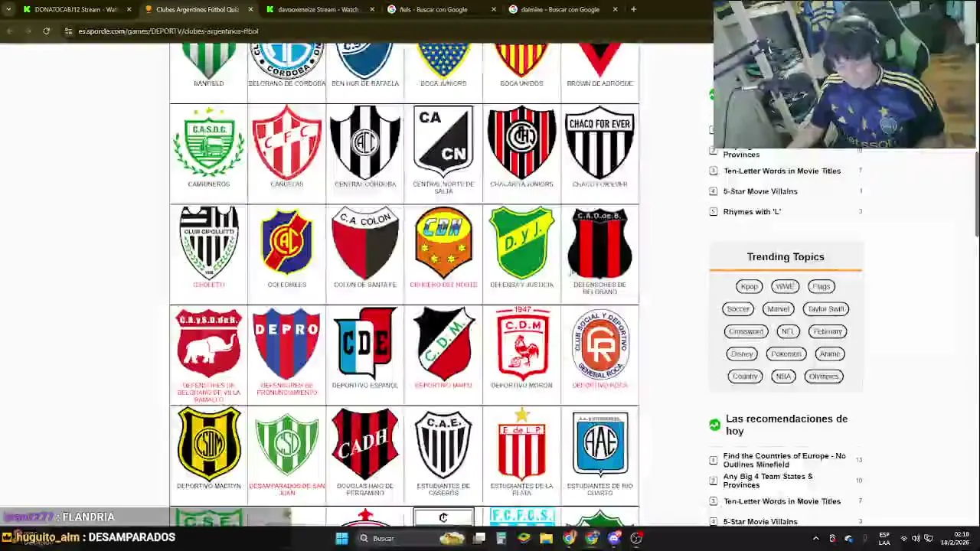The height and width of the screenshot is (551, 980).
Task: Click the Colón de Santa Fe crest
Action: tap(365, 243)
